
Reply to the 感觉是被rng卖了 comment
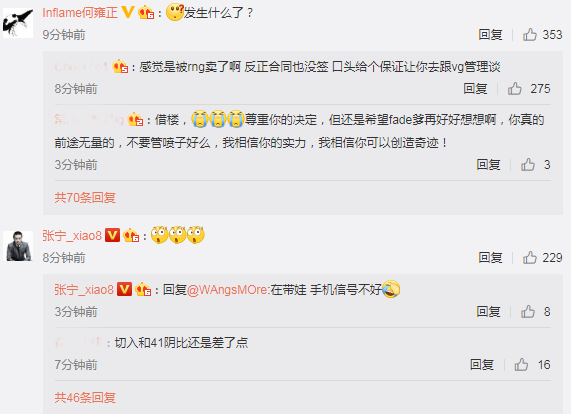(x=475, y=88)
